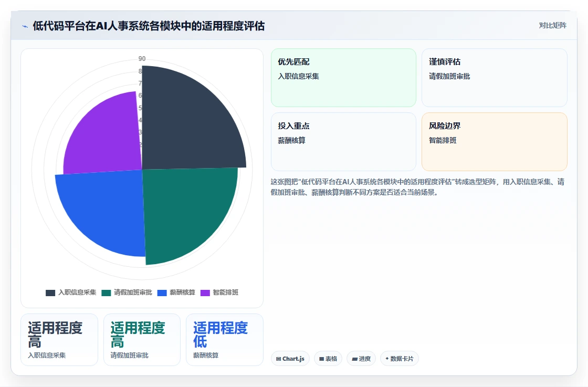Click 请假加班审批 text in 谨慎评估 card
The width and height of the screenshot is (588, 387).
pos(449,76)
